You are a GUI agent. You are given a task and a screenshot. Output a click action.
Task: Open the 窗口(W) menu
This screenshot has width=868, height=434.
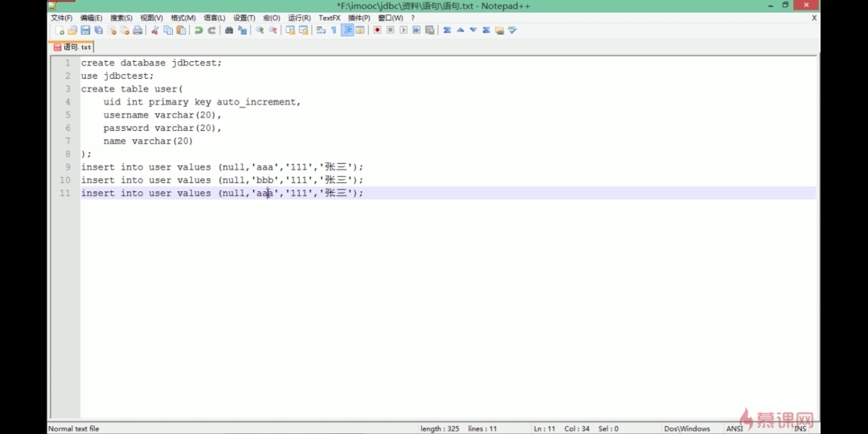coord(391,18)
